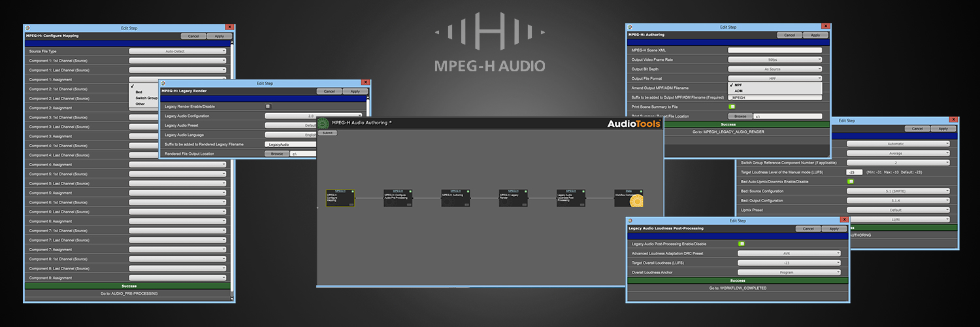The image size is (980, 327).
Task: Select the Workflow Completed state node
Action: click(629, 198)
